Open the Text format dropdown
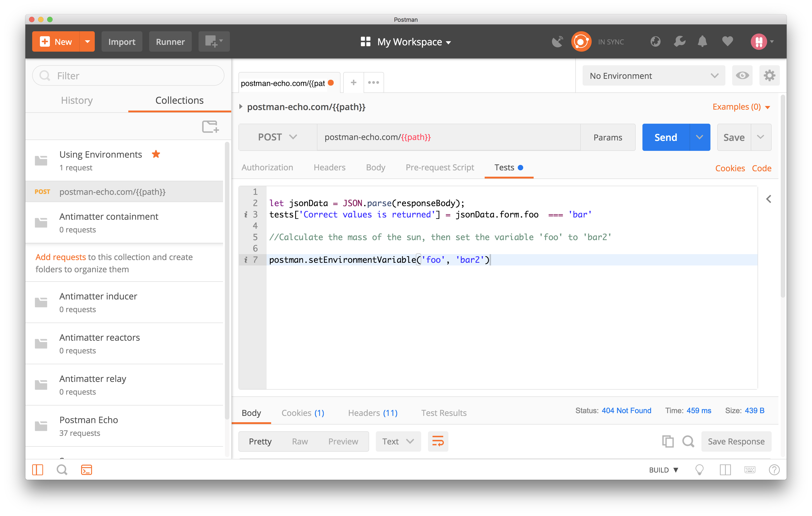 pyautogui.click(x=398, y=441)
